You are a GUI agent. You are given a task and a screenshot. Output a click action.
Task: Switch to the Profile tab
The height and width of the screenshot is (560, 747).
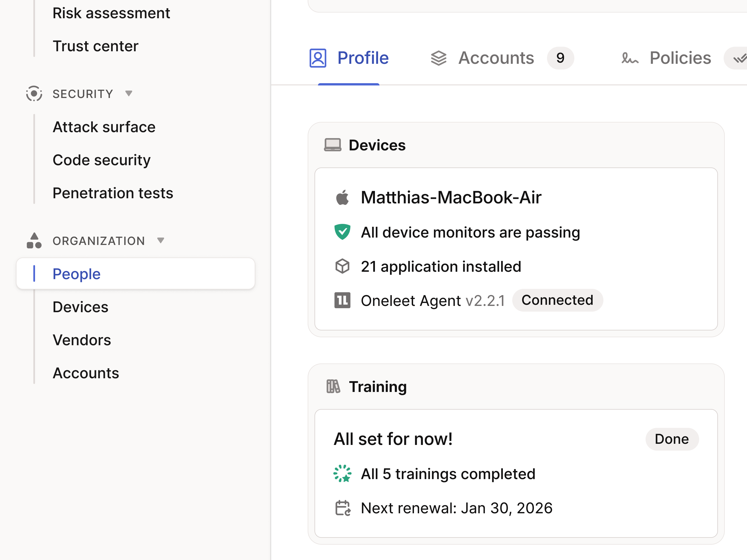[x=349, y=58]
